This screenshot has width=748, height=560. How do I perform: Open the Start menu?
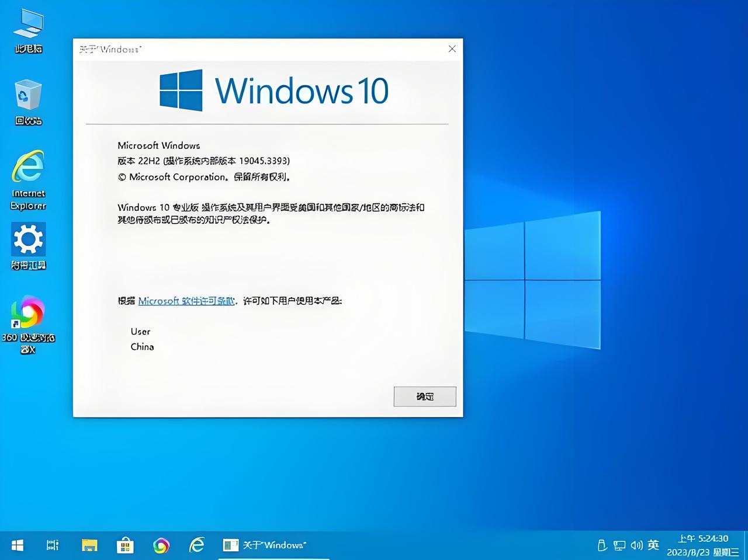(16, 545)
